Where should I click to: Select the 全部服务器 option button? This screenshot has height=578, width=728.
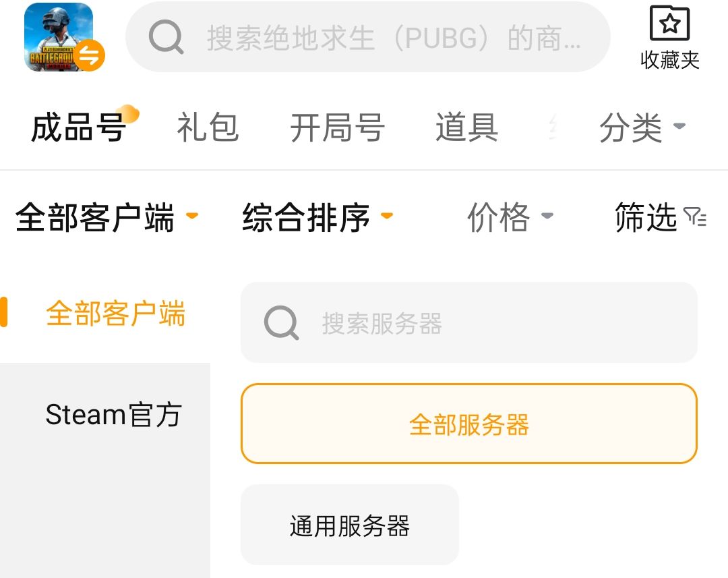point(468,424)
